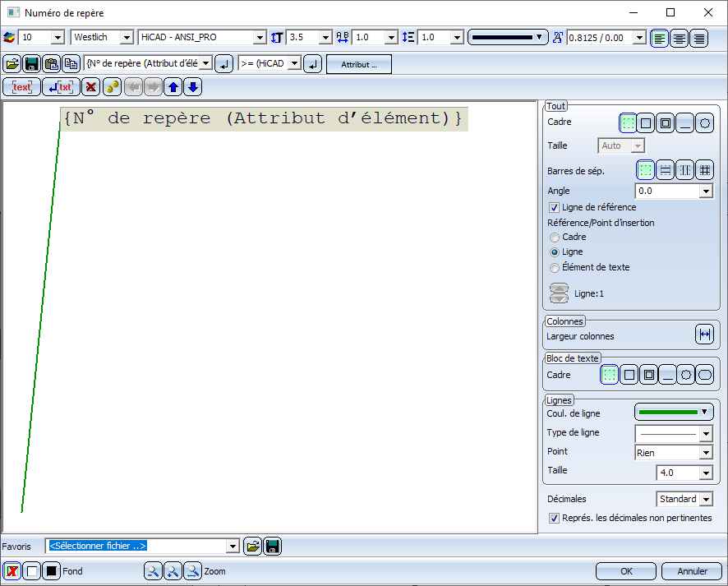The image size is (728, 586).
Task: Click the Attribut ... button
Action: click(x=358, y=64)
